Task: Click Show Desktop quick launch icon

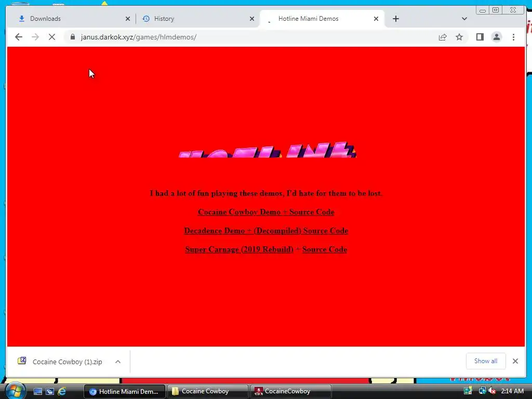Action: (x=37, y=391)
